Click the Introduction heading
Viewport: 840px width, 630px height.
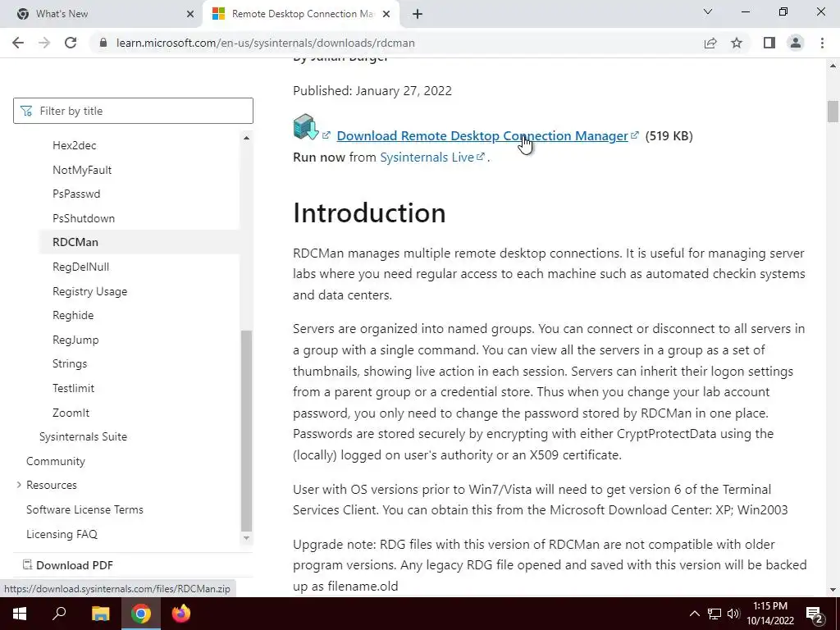pos(369,212)
